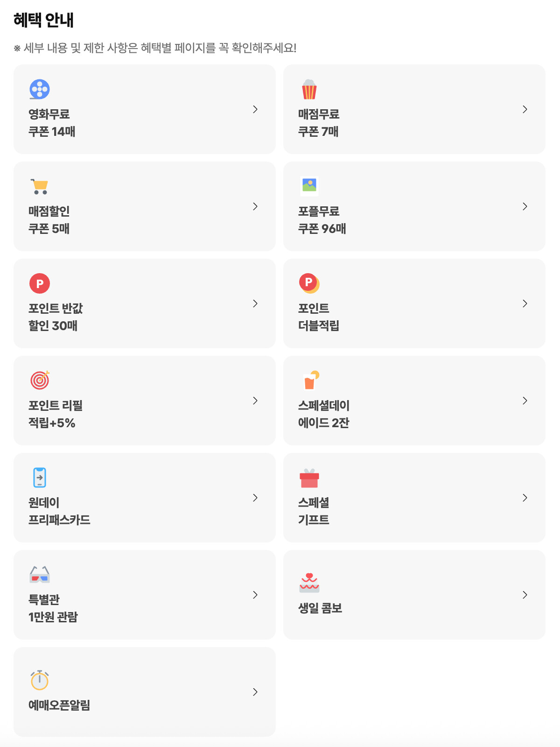
Task: Click the popcorn icon for 매점무료 쿠폰
Action: (x=309, y=89)
